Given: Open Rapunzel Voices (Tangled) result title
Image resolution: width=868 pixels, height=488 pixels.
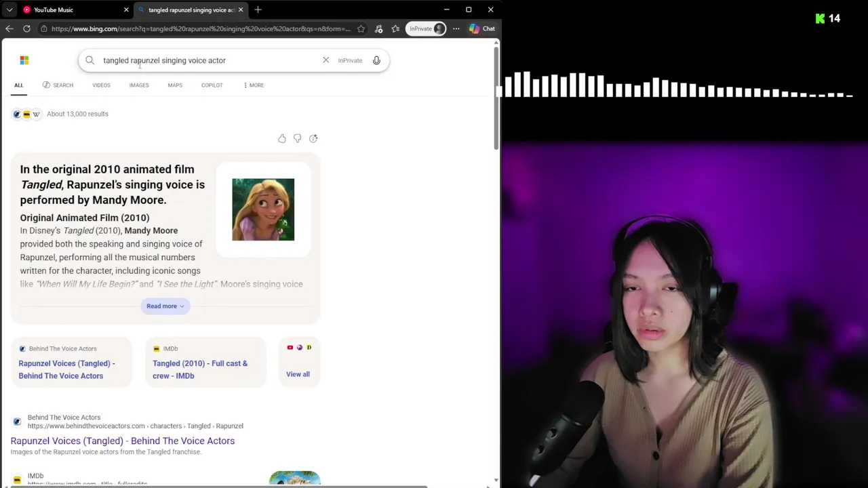Looking at the screenshot, I should click(x=123, y=441).
